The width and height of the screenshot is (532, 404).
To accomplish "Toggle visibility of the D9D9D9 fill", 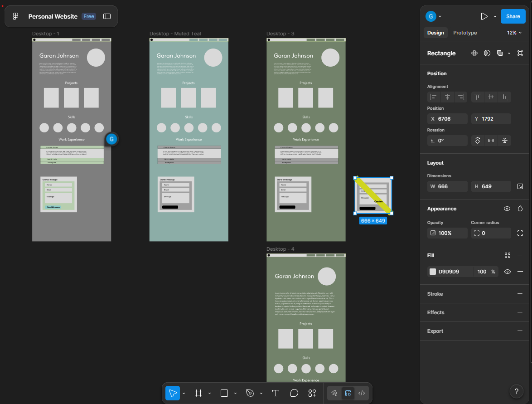I will pos(507,271).
